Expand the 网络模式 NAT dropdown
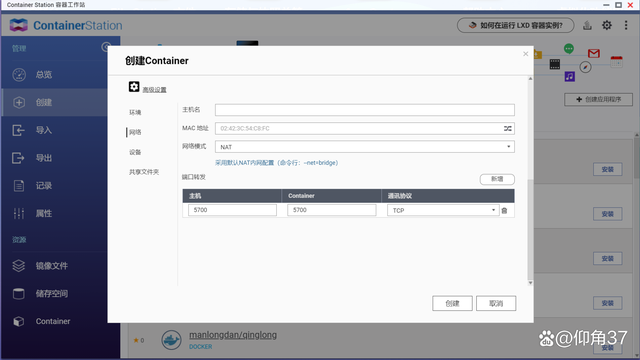 [364, 147]
